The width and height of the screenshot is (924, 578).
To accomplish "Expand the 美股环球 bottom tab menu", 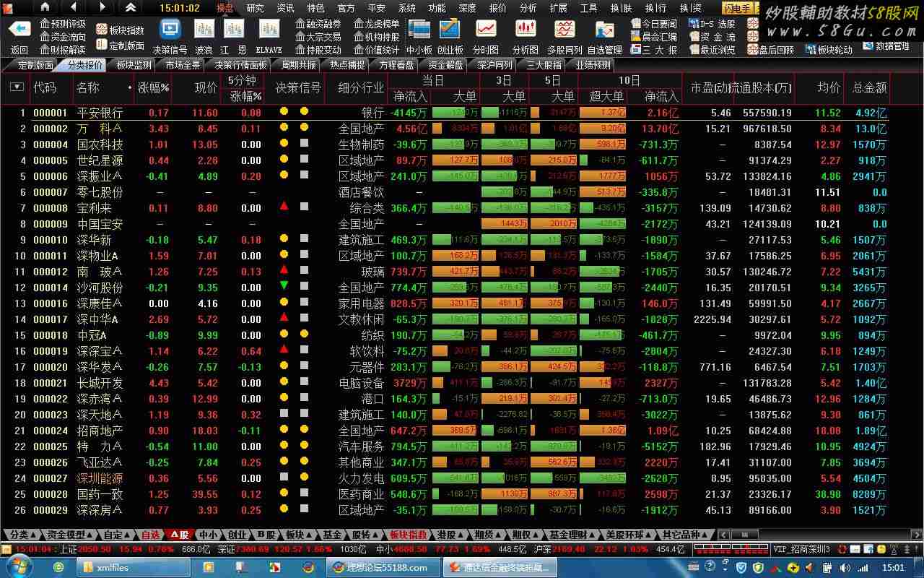I will coord(628,535).
